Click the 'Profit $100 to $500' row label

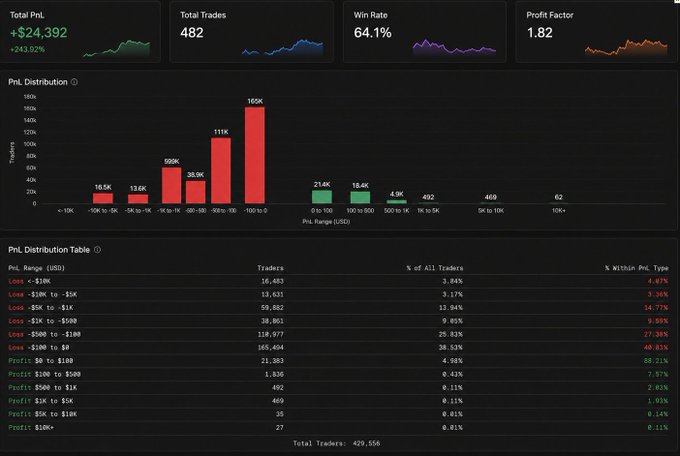pyautogui.click(x=44, y=374)
